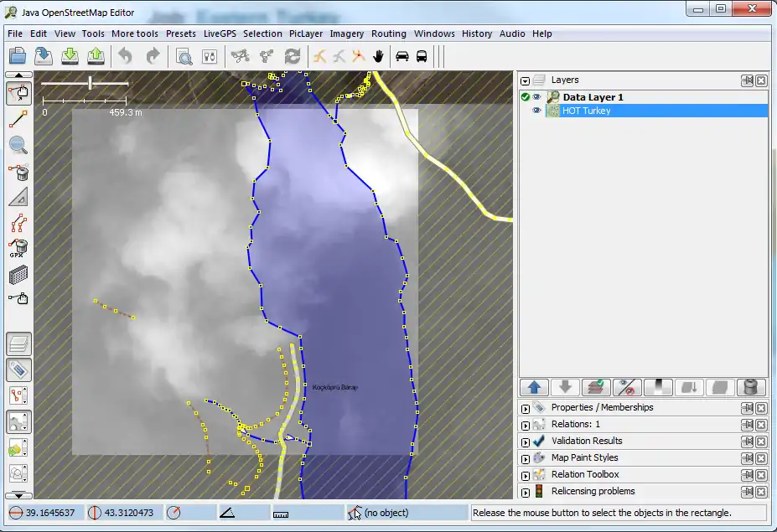The image size is (777, 532).
Task: Click the Download map data icon
Action: point(70,56)
